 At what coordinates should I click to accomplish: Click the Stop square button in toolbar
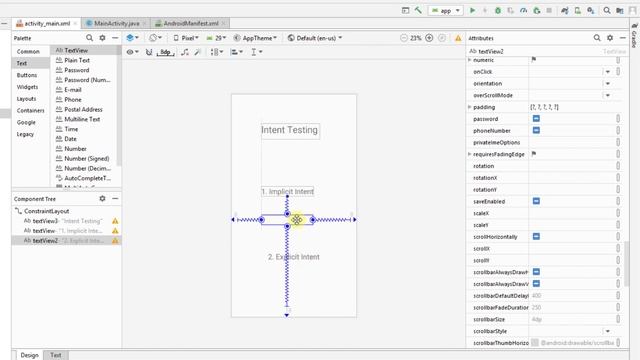[x=549, y=11]
